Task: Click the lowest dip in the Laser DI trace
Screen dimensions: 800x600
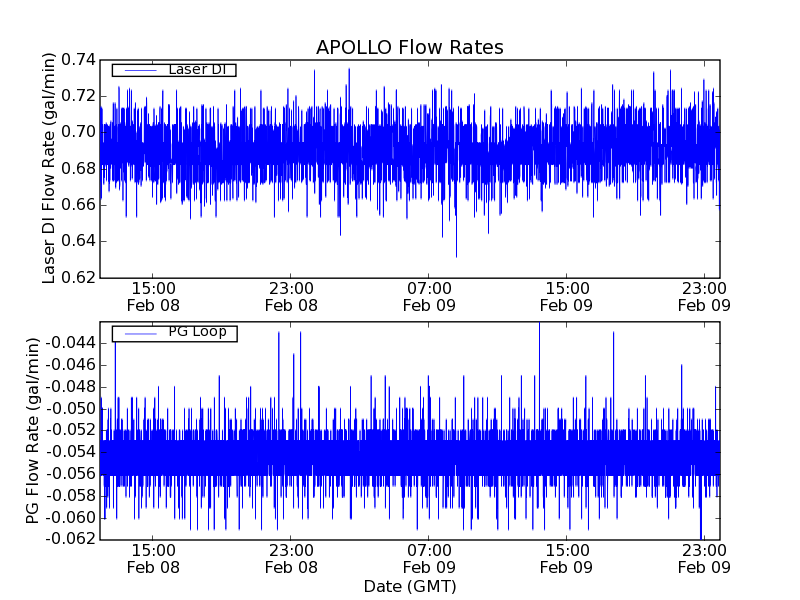Action: click(456, 255)
